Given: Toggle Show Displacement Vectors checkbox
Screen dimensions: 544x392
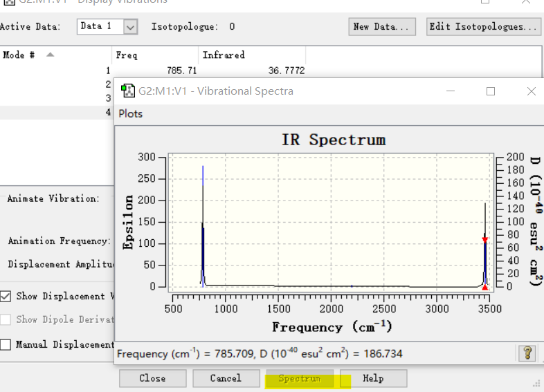Looking at the screenshot, I should click(6, 297).
